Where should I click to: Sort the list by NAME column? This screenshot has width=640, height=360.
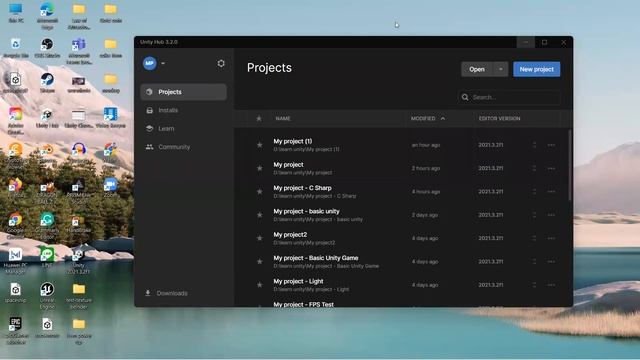coord(283,118)
